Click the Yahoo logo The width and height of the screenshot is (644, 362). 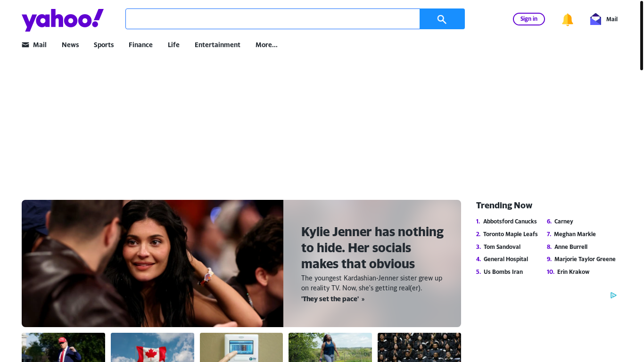(x=63, y=20)
